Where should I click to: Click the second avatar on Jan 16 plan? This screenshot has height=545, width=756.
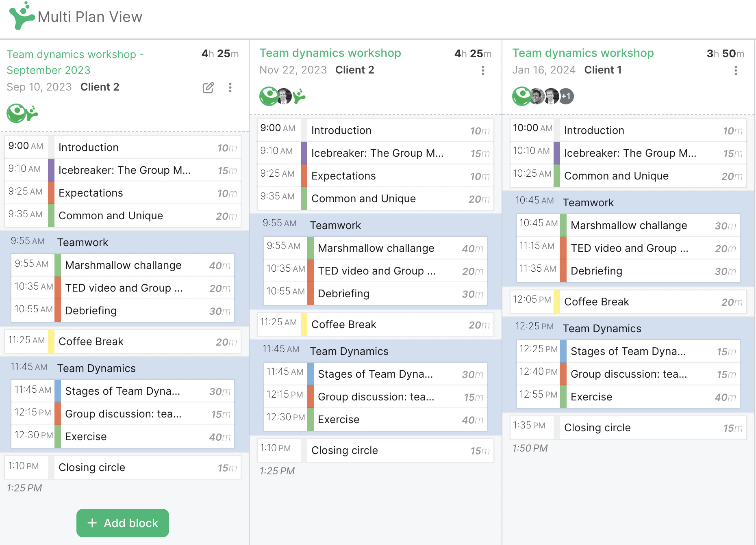tap(537, 96)
